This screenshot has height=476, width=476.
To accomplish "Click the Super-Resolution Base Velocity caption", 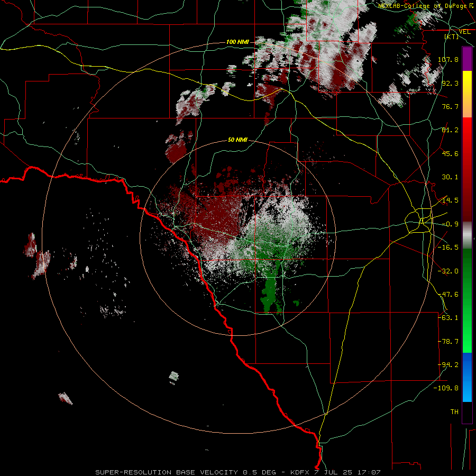I will pyautogui.click(x=237, y=472).
